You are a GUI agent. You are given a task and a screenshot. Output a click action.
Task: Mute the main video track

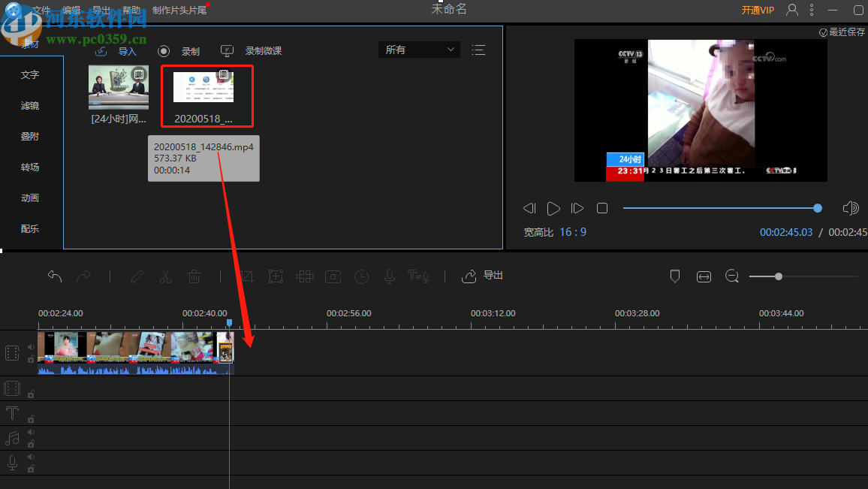pos(31,347)
